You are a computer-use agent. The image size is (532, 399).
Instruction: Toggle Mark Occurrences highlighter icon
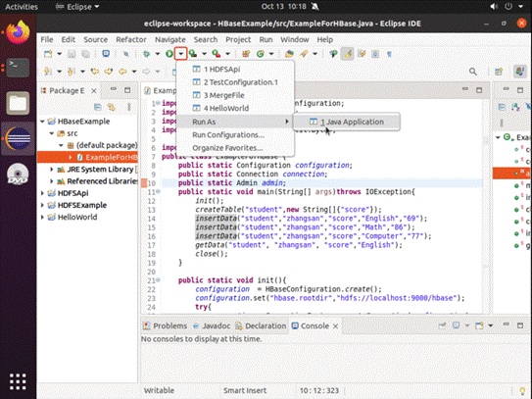(347, 54)
